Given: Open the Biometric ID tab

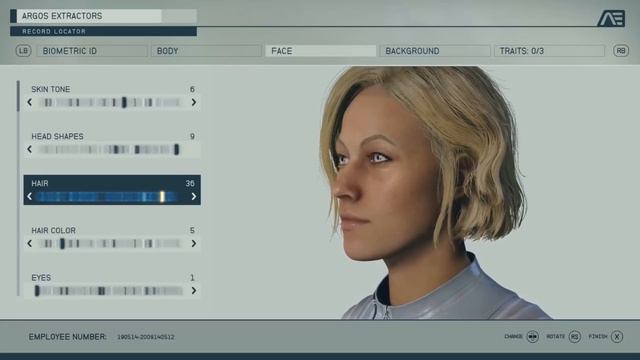Looking at the screenshot, I should click(x=92, y=51).
